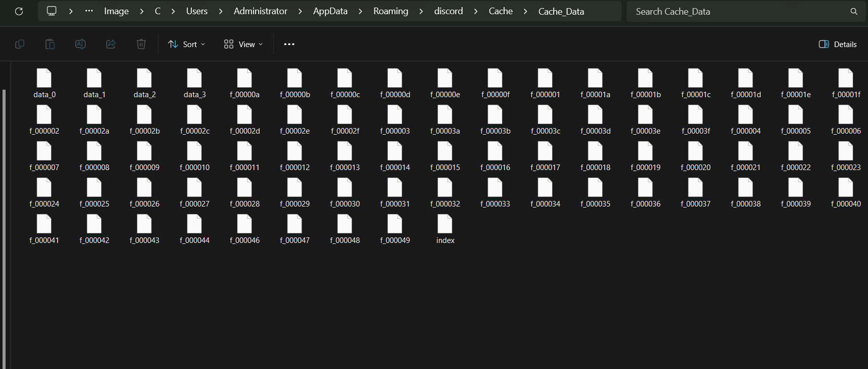Toggle the Details pane
Screen dimensions: 868x369
coord(838,44)
